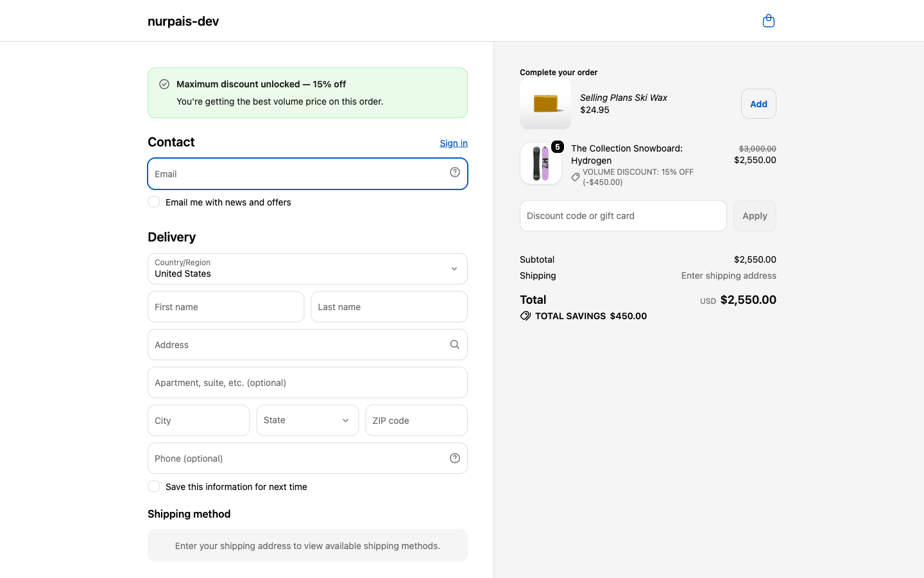Click the Shipping method heading
This screenshot has width=924, height=578.
pos(189,514)
